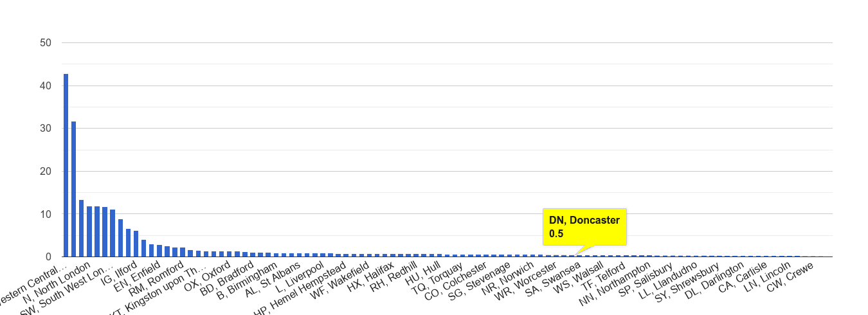The height and width of the screenshot is (315, 868).
Task: Select the 'SA, Swansea' axis label
Action: point(552,279)
